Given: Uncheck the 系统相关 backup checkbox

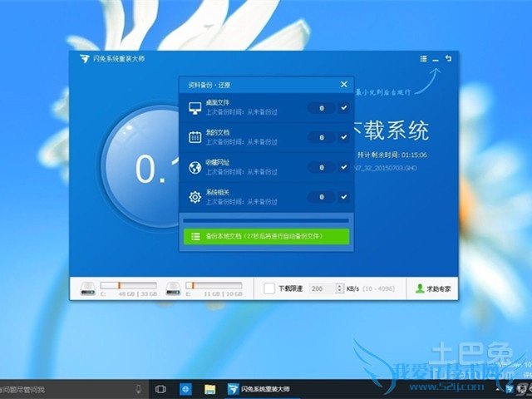Looking at the screenshot, I should 343,197.
